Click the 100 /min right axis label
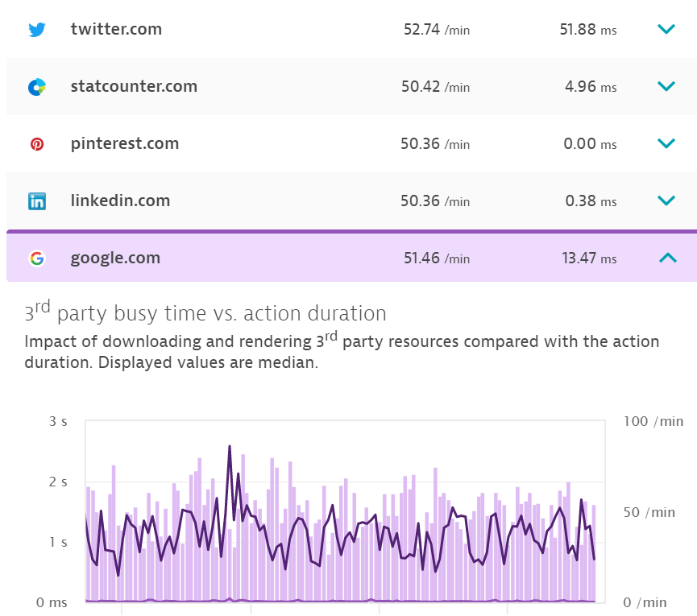The width and height of the screenshot is (697, 616). pos(653,422)
